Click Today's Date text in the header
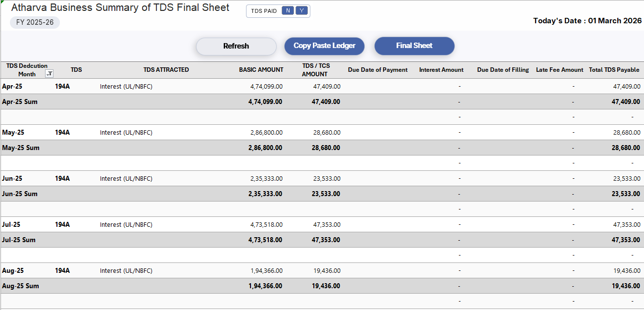Image resolution: width=644 pixels, height=310 pixels. [x=588, y=20]
